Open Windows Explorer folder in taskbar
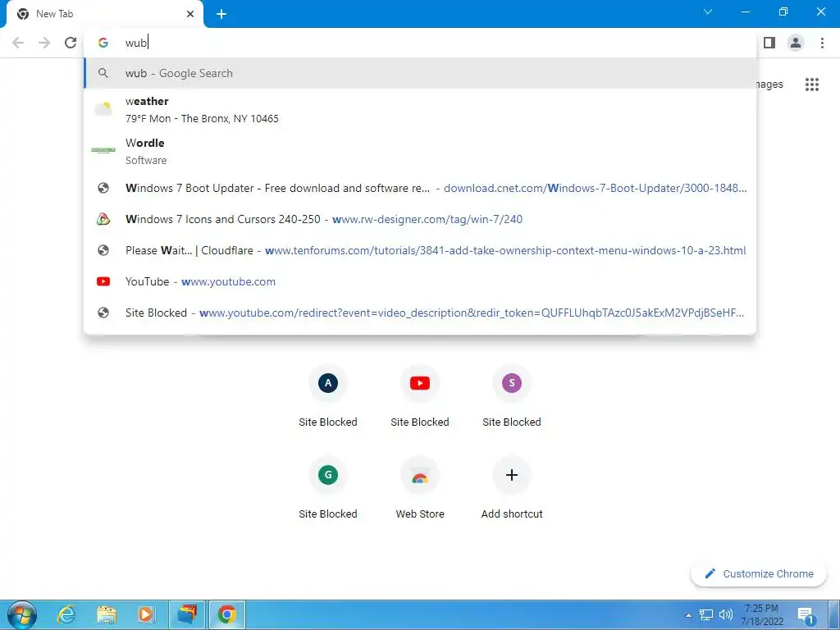 coord(107,615)
